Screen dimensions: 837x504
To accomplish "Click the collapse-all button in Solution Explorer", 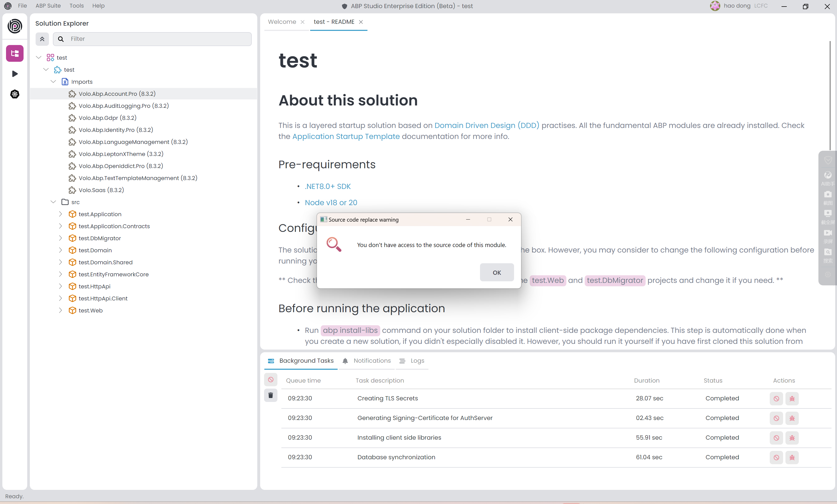I will 42,39.
